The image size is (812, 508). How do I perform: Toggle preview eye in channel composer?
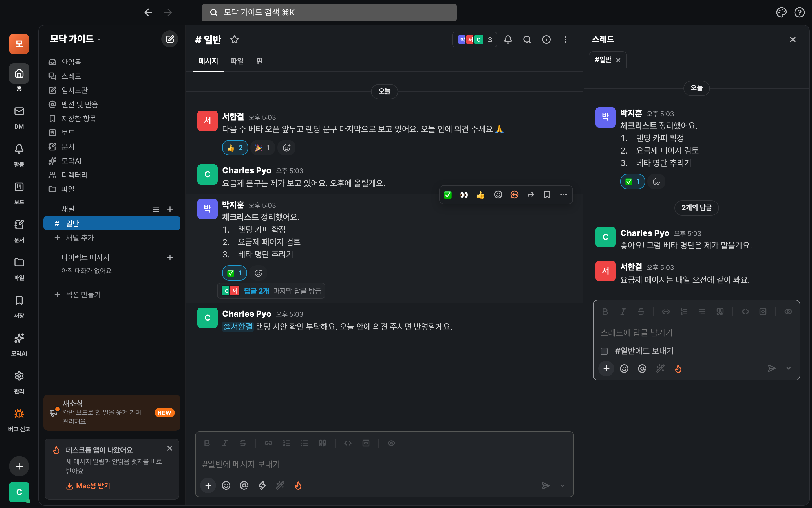coord(391,443)
